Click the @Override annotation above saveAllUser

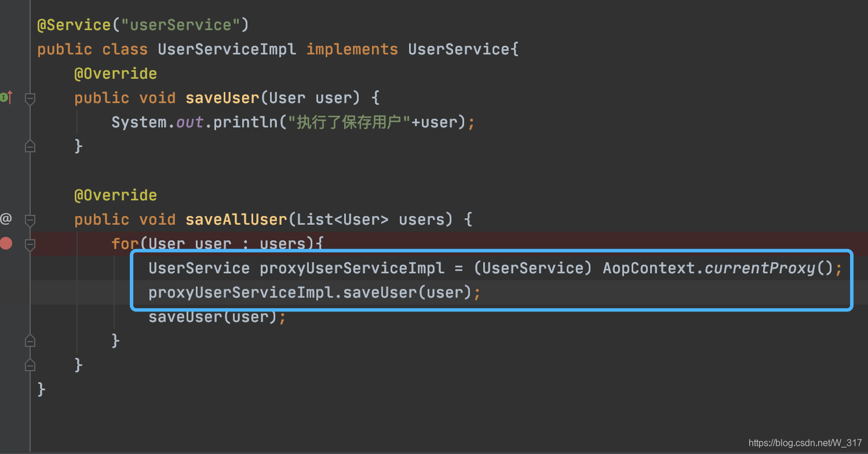[x=115, y=195]
